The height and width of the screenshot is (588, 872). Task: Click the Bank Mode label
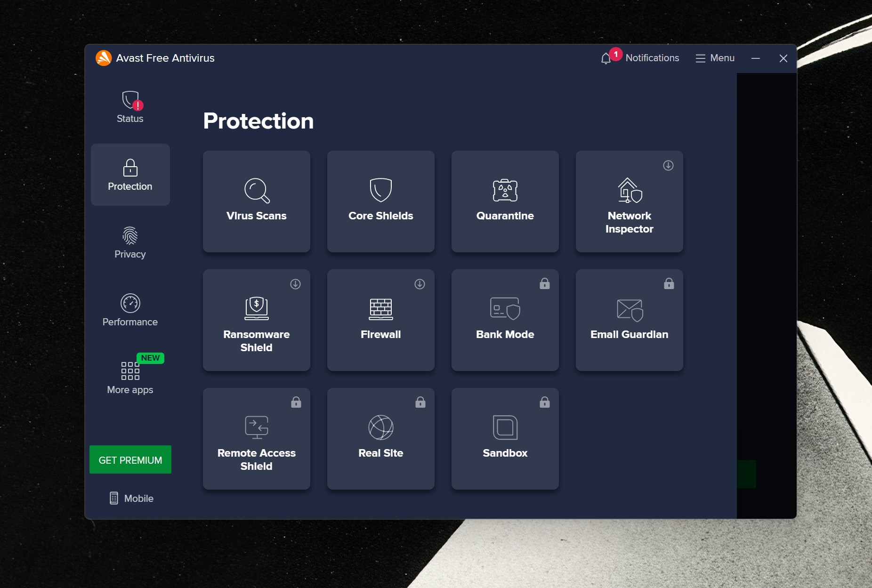(505, 334)
